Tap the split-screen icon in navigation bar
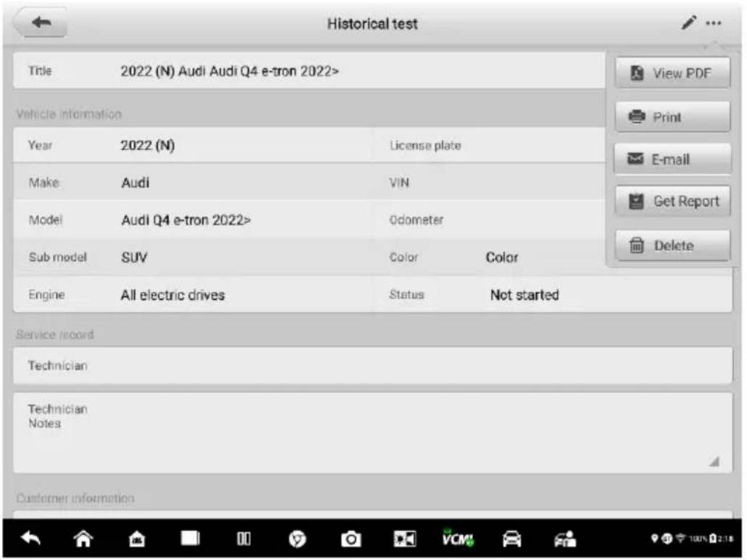747x560 pixels. (x=243, y=539)
